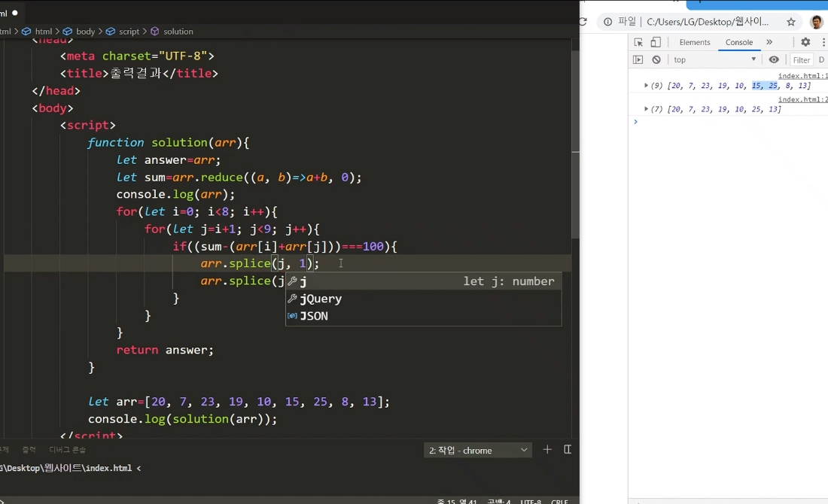
Task: Click 'function solution(arr){' line
Action: click(x=168, y=142)
